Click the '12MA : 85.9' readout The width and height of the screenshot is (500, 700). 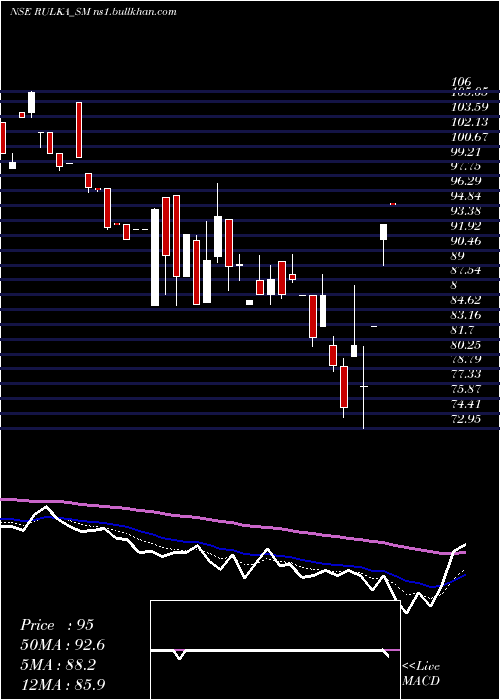coord(63,684)
